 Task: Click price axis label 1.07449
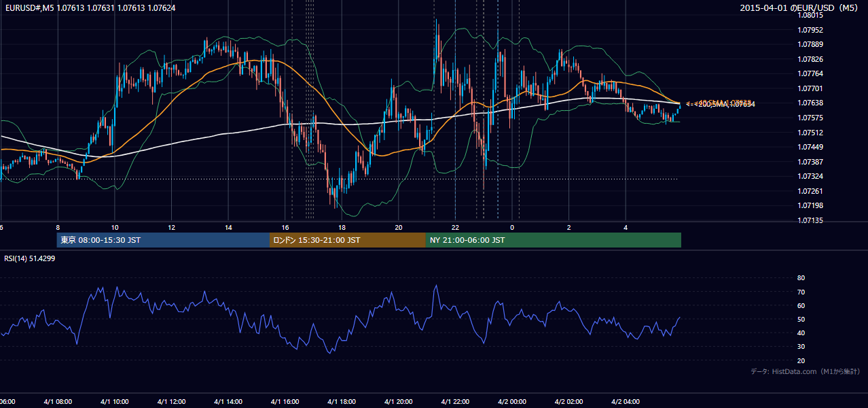pyautogui.click(x=811, y=147)
